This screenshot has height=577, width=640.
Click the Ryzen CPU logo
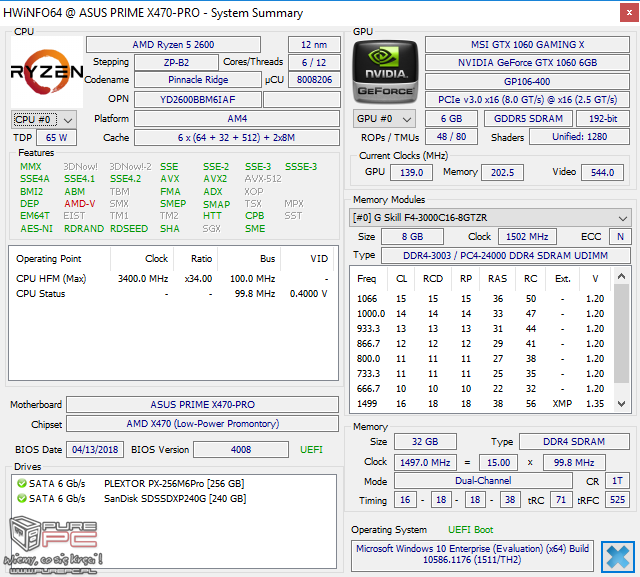[47, 72]
